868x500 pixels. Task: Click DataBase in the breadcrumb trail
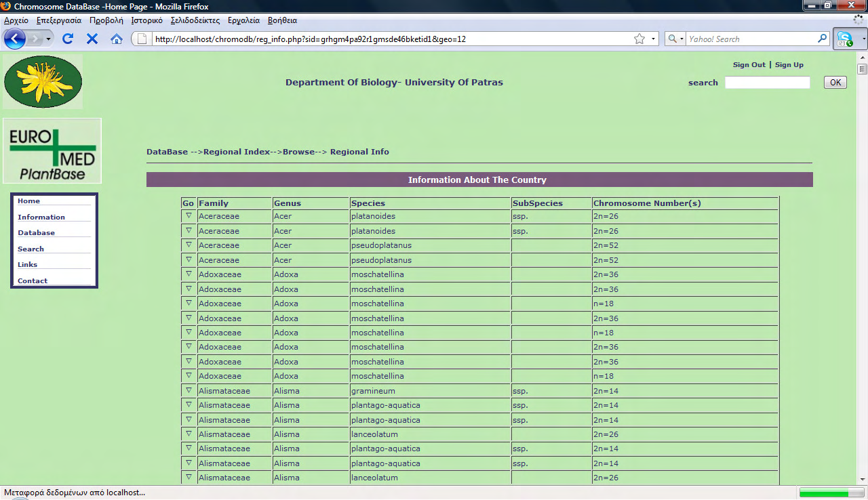(167, 152)
